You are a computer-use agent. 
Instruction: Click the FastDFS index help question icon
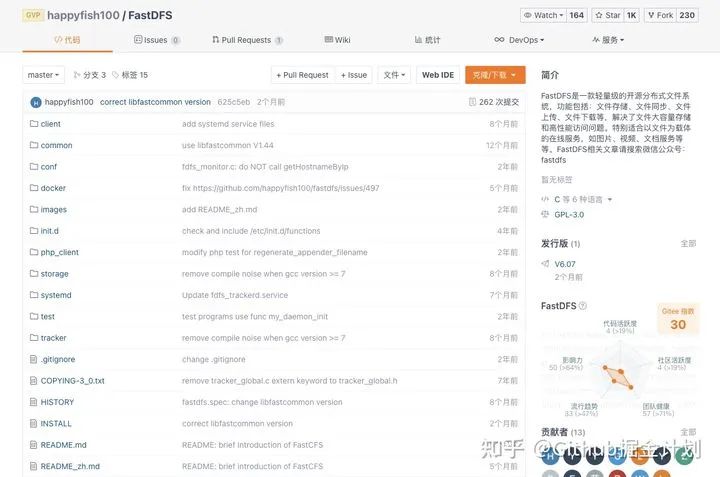pyautogui.click(x=583, y=306)
